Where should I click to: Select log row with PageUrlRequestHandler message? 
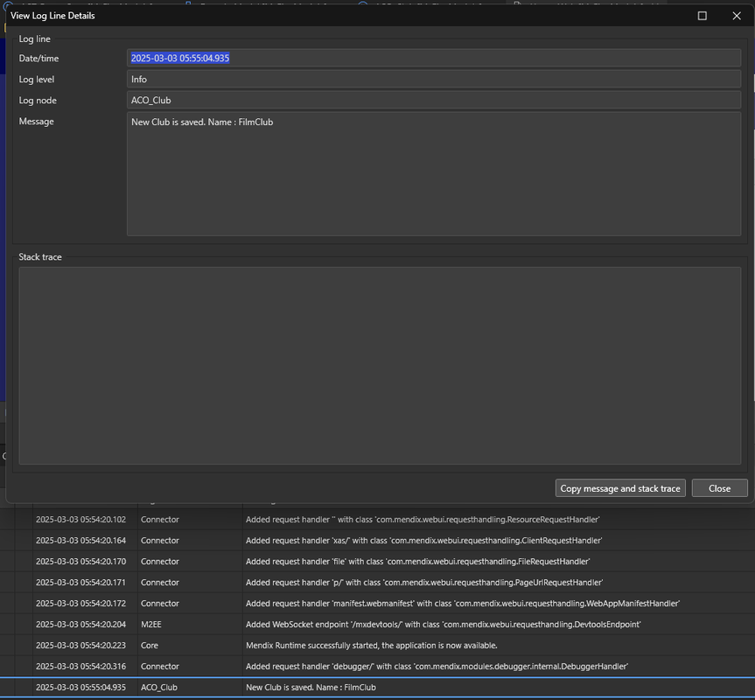[378, 582]
